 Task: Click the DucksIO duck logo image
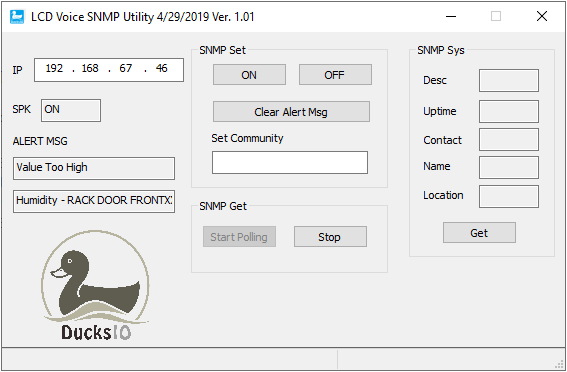95,285
